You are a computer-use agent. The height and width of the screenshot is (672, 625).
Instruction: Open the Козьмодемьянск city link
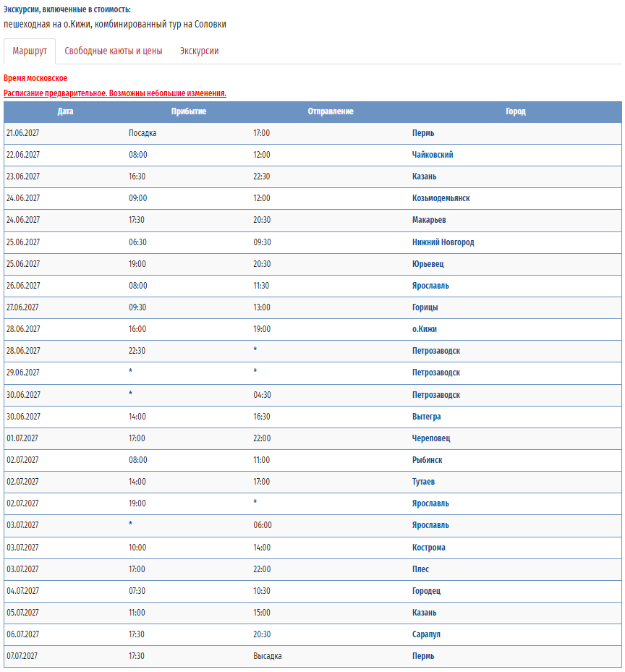(x=441, y=198)
